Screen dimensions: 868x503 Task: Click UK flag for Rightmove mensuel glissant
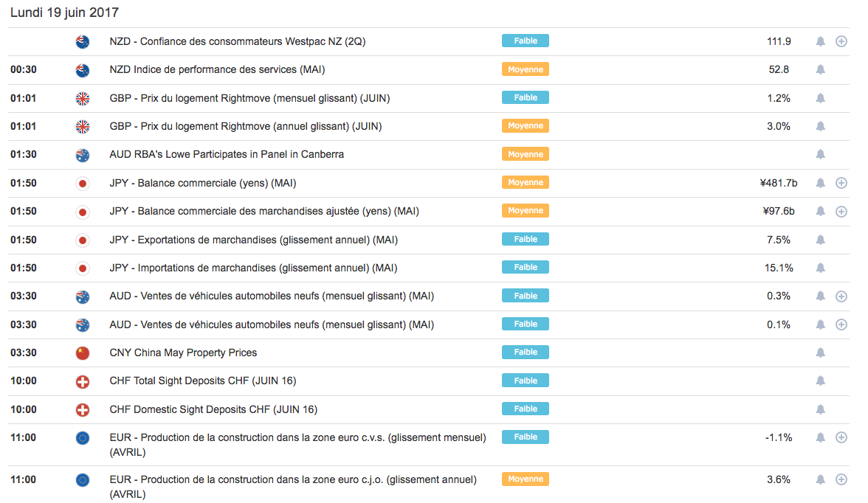pos(83,98)
